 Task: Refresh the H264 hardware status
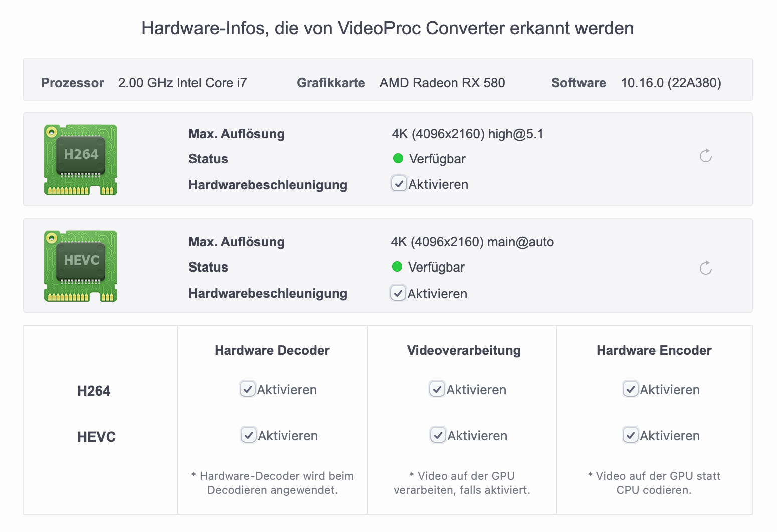[705, 156]
